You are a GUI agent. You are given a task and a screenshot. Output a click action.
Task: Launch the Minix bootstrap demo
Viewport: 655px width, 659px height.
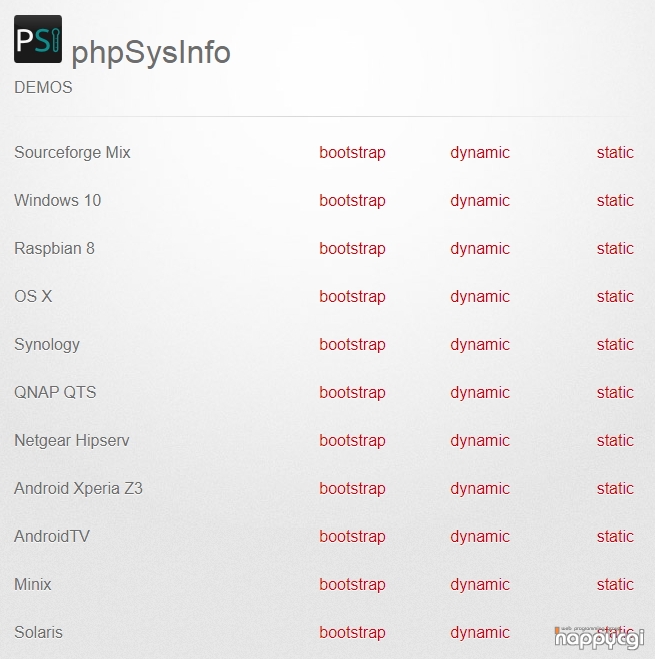pyautogui.click(x=352, y=585)
